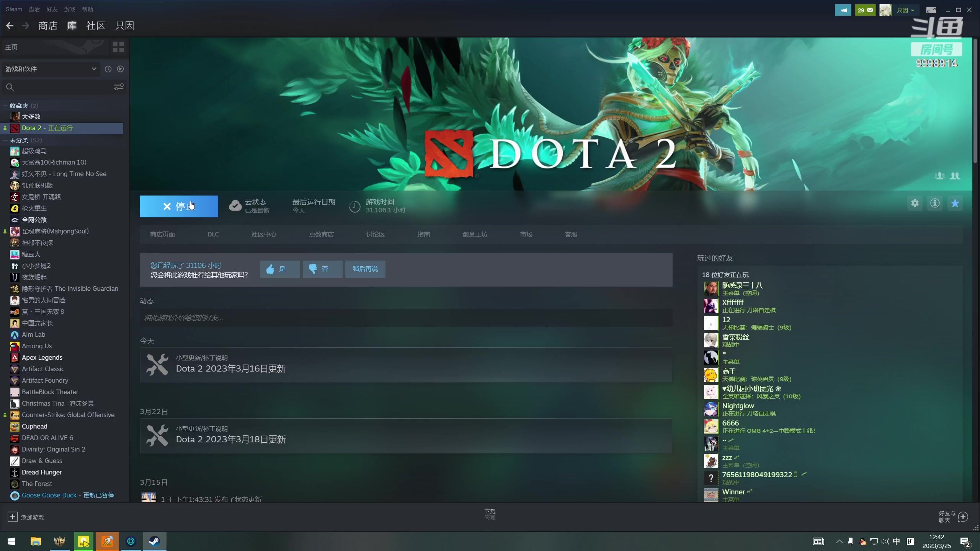
Task: Click Steam icon in the taskbar
Action: [155, 541]
